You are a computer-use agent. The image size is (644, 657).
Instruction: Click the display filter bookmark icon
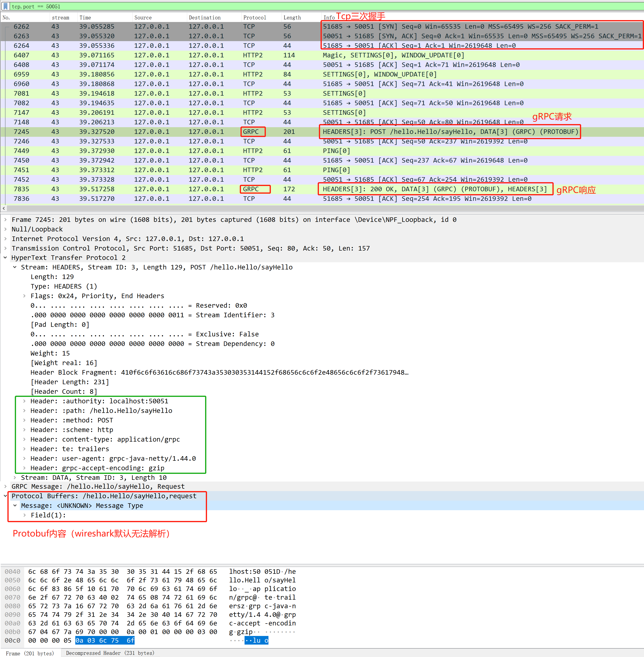(5, 6)
